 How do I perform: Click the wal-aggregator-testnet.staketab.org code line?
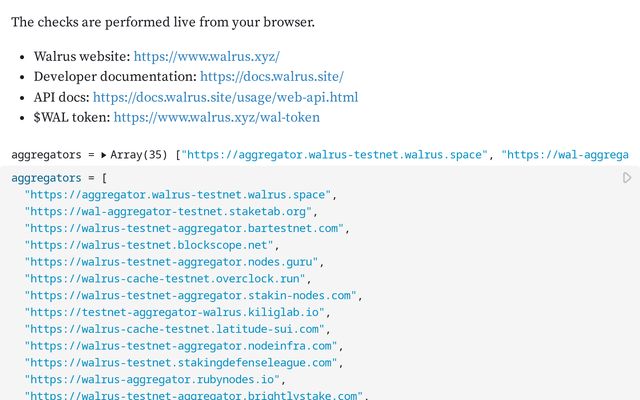170,211
